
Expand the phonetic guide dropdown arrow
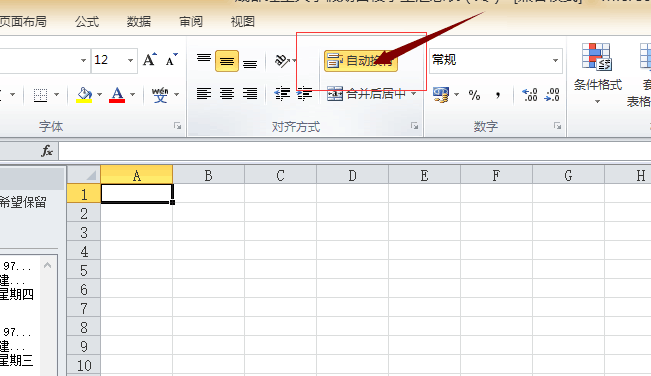pos(176,95)
